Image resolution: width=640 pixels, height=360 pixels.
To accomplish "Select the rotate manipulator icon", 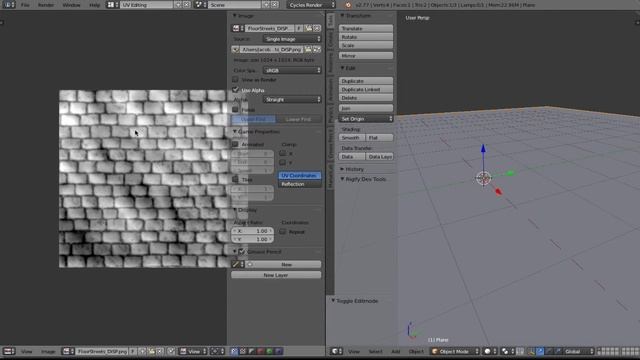I will coord(549,351).
